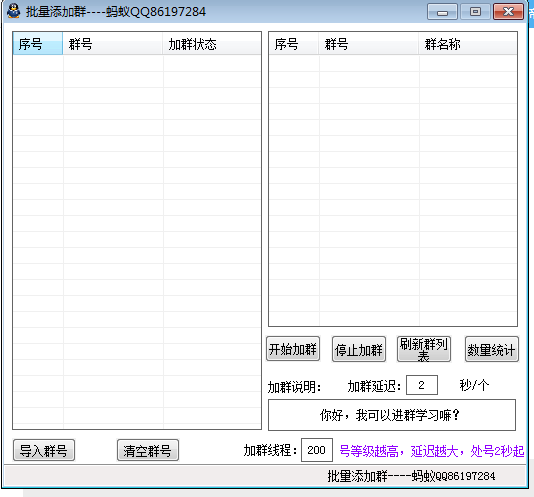
Task: Close the 批量添加群 window
Action: click(x=508, y=12)
